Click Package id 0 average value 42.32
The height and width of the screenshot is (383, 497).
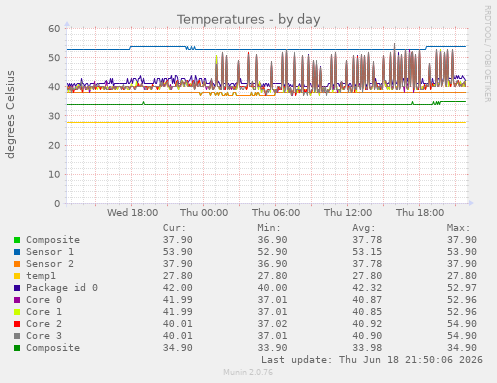click(x=367, y=288)
